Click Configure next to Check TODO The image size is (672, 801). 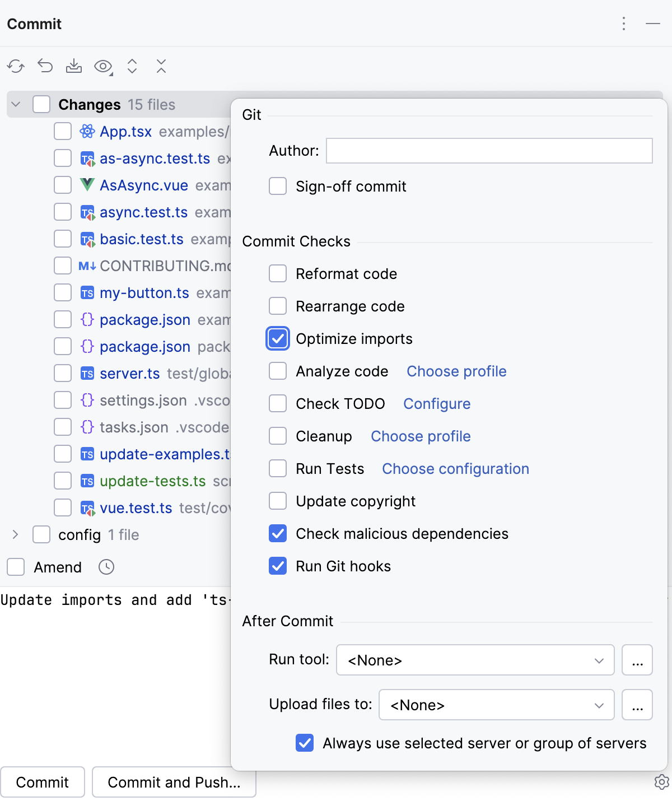pyautogui.click(x=437, y=403)
